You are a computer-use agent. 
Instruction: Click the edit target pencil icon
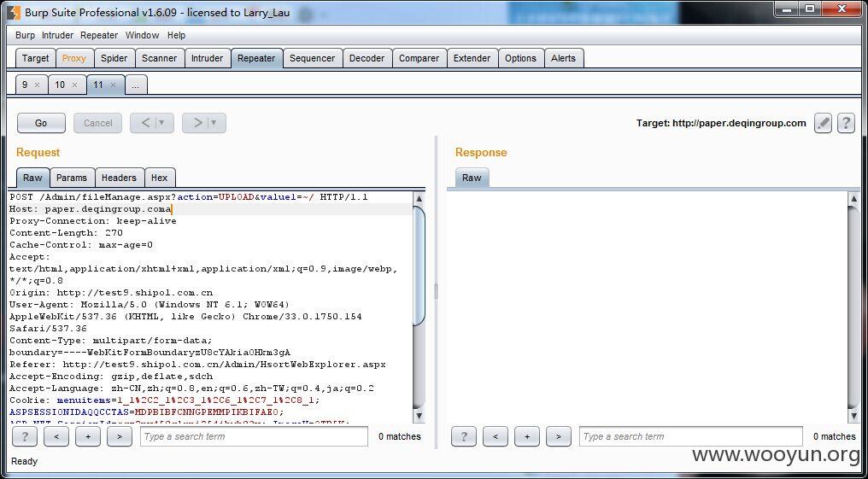click(824, 123)
